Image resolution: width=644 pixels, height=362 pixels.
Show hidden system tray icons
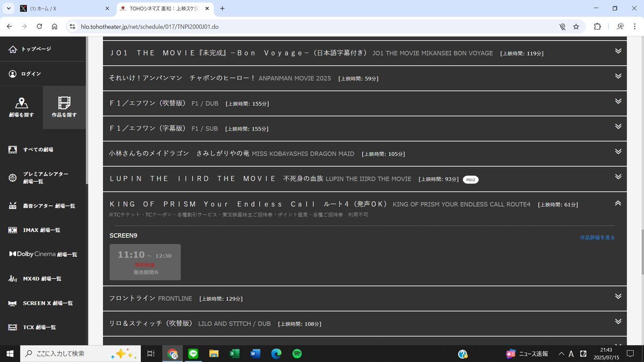click(561, 354)
